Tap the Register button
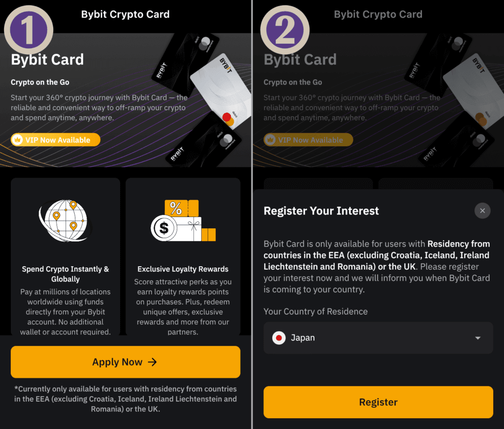The height and width of the screenshot is (429, 504). [378, 402]
